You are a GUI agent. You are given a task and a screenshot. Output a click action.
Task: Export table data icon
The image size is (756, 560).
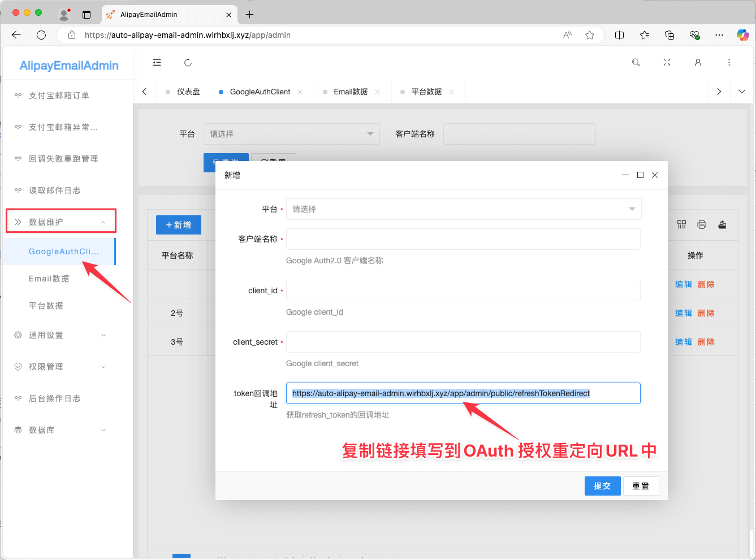point(722,225)
